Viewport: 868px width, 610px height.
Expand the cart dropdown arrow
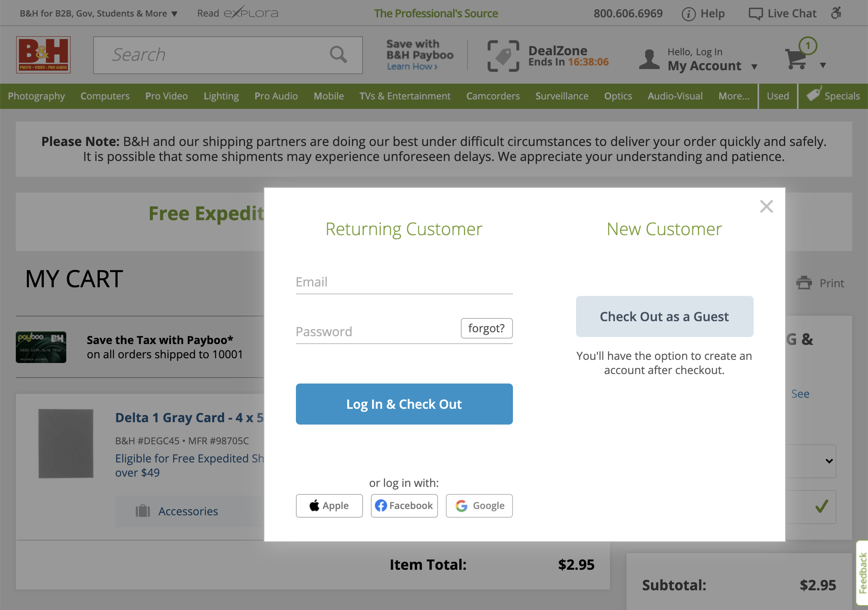click(823, 65)
